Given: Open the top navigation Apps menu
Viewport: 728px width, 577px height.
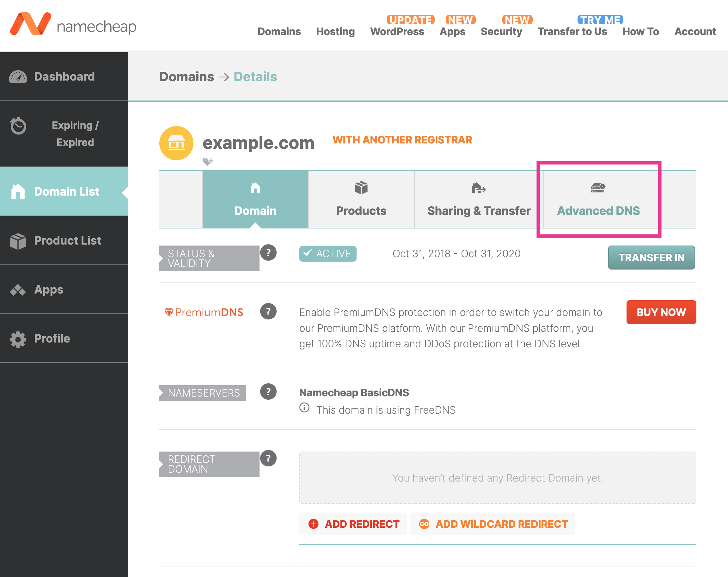Looking at the screenshot, I should [452, 31].
